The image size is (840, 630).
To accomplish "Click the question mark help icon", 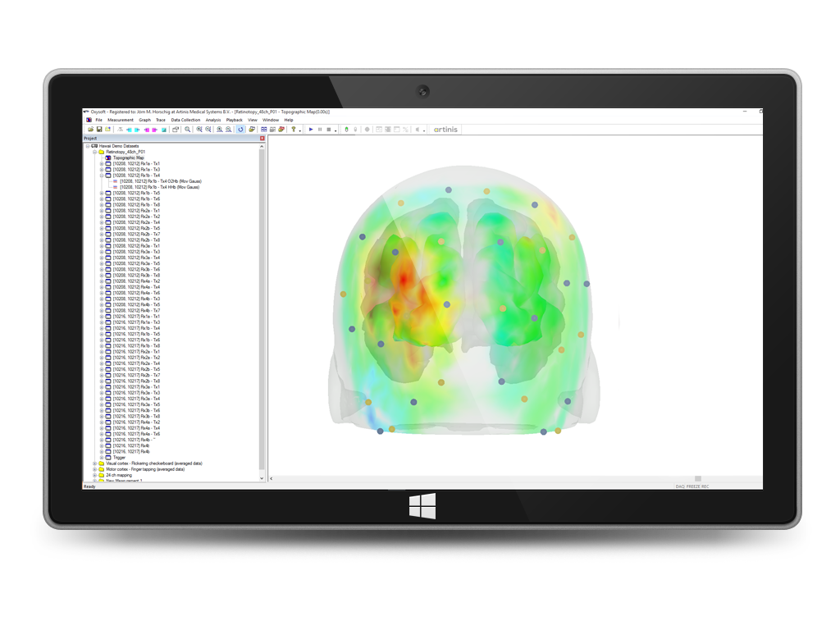I will [x=293, y=129].
